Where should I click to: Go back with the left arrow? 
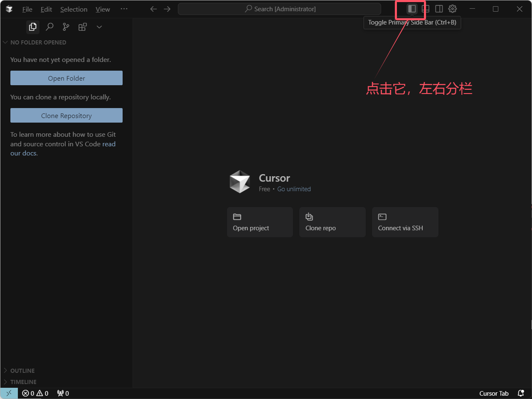click(x=153, y=9)
